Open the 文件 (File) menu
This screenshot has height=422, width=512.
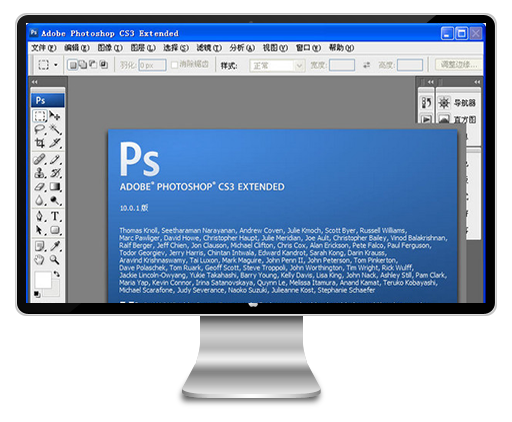click(x=44, y=48)
